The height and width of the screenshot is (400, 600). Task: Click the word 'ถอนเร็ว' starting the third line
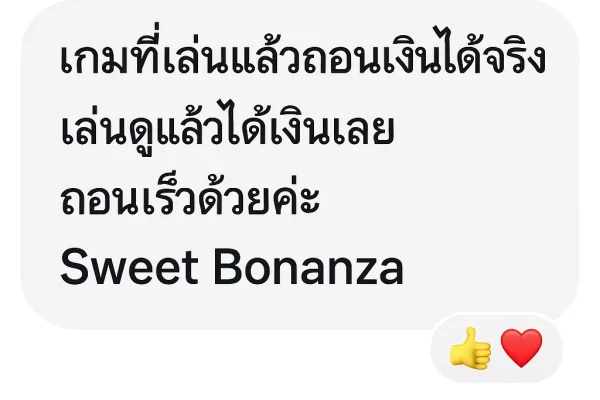point(127,197)
